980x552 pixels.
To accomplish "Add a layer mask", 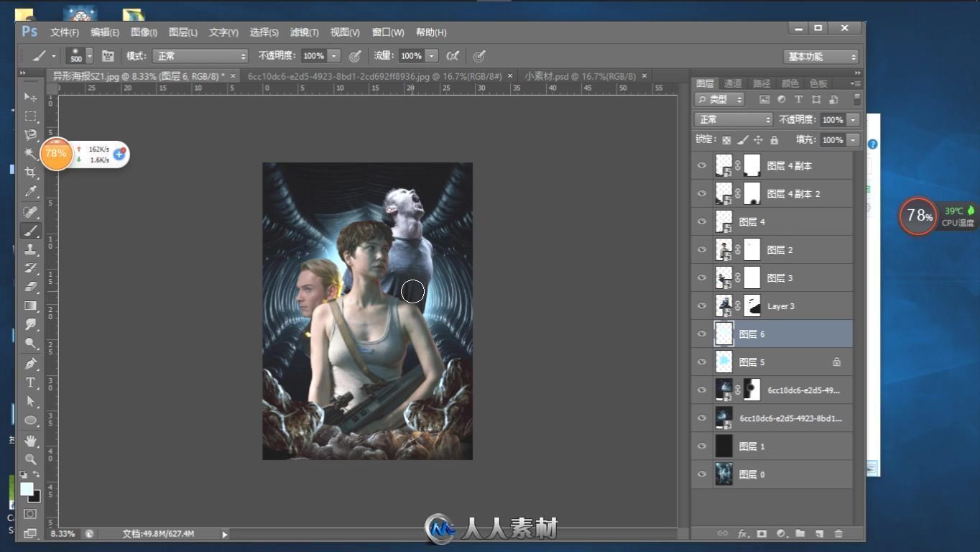I will coord(762,533).
